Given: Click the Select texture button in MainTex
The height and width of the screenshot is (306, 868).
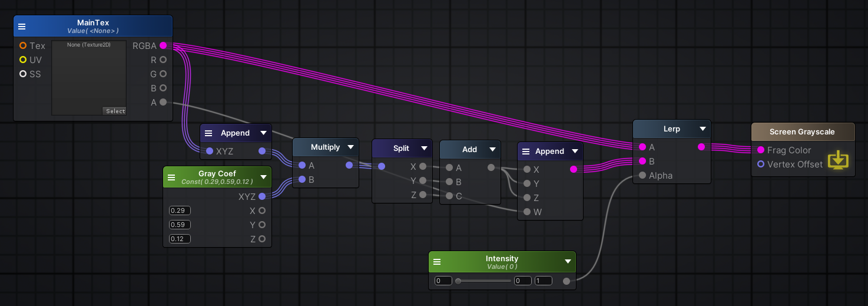Looking at the screenshot, I should click(x=115, y=111).
